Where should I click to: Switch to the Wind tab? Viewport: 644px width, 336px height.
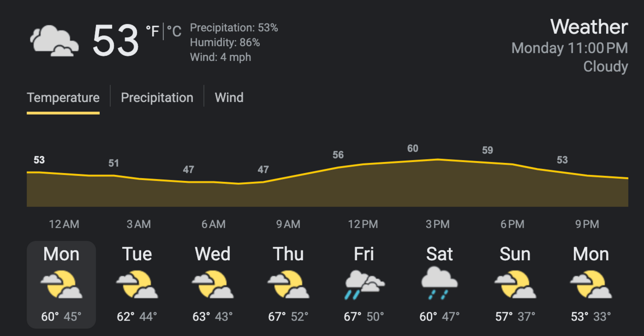point(229,97)
